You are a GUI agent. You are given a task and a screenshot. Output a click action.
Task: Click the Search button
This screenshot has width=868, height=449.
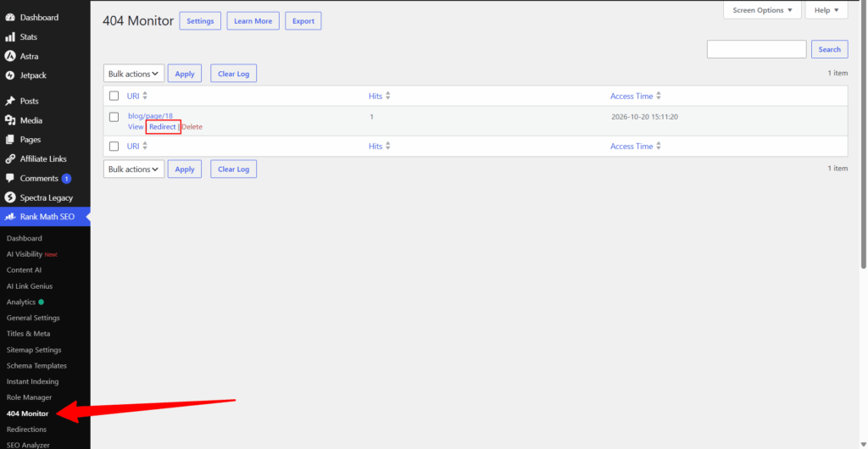[x=830, y=49]
